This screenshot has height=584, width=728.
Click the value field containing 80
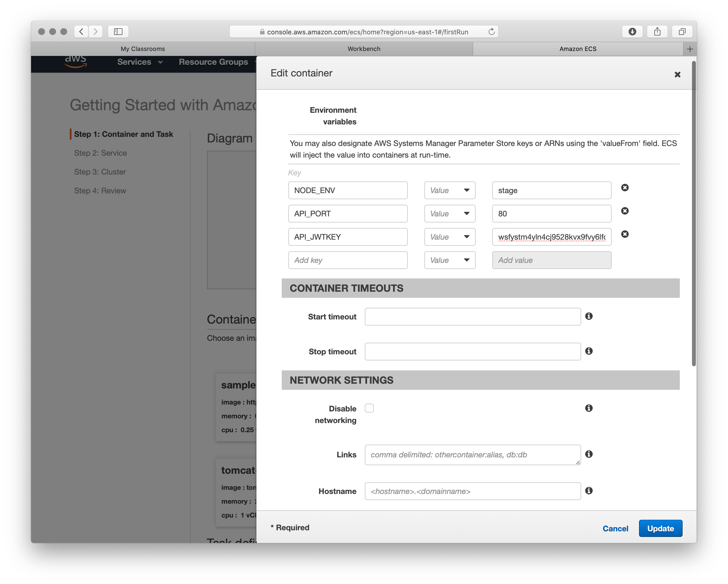(552, 214)
